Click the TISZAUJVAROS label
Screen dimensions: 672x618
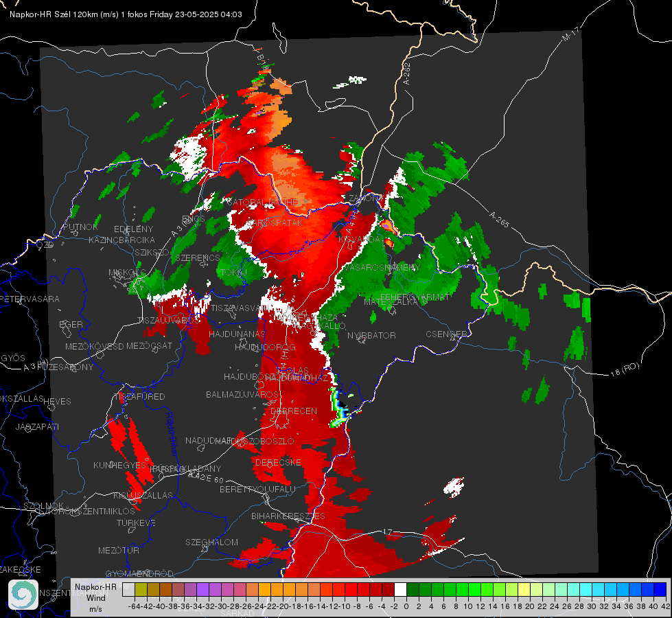168,320
